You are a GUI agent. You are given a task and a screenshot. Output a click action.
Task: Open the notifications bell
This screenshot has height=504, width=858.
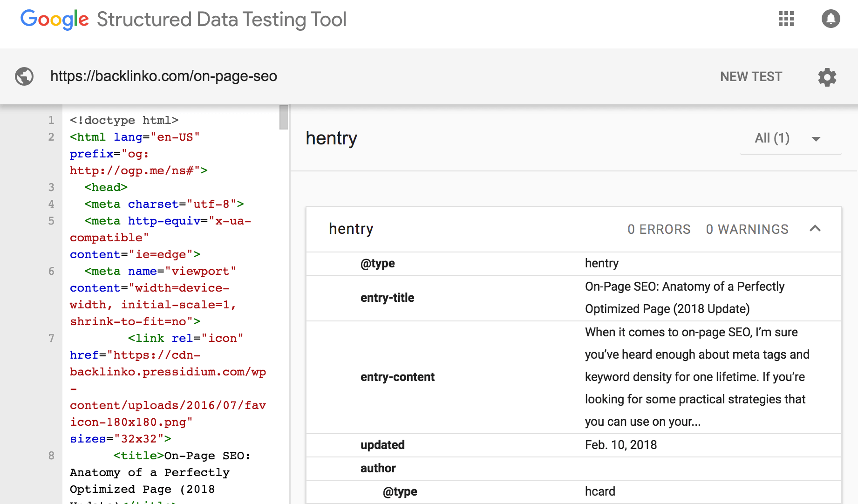click(831, 19)
